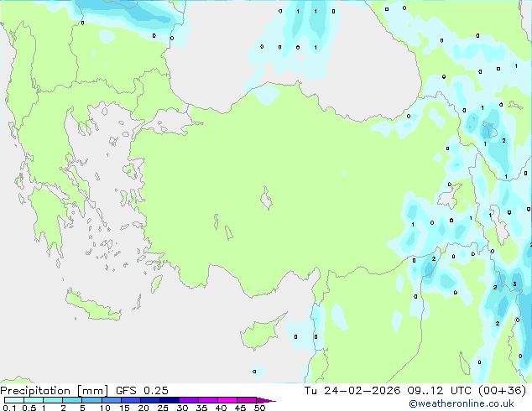Viewport: 532px width, 411px height.
Task: Click the '3' precipitation value on the map
Action: tap(514, 284)
